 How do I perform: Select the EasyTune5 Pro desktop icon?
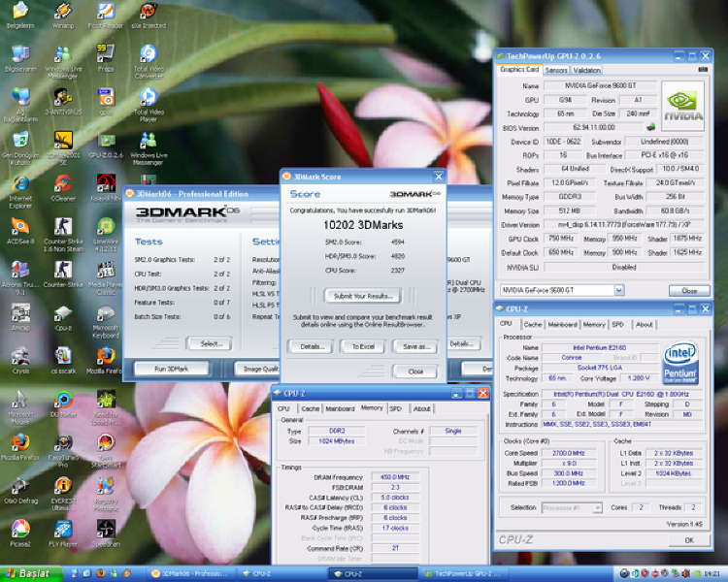pos(63,450)
